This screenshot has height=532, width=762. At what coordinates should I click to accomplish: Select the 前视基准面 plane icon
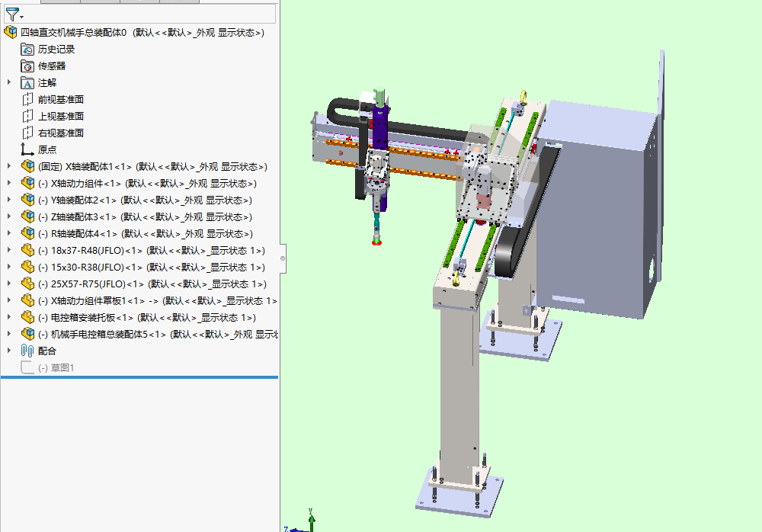click(27, 100)
